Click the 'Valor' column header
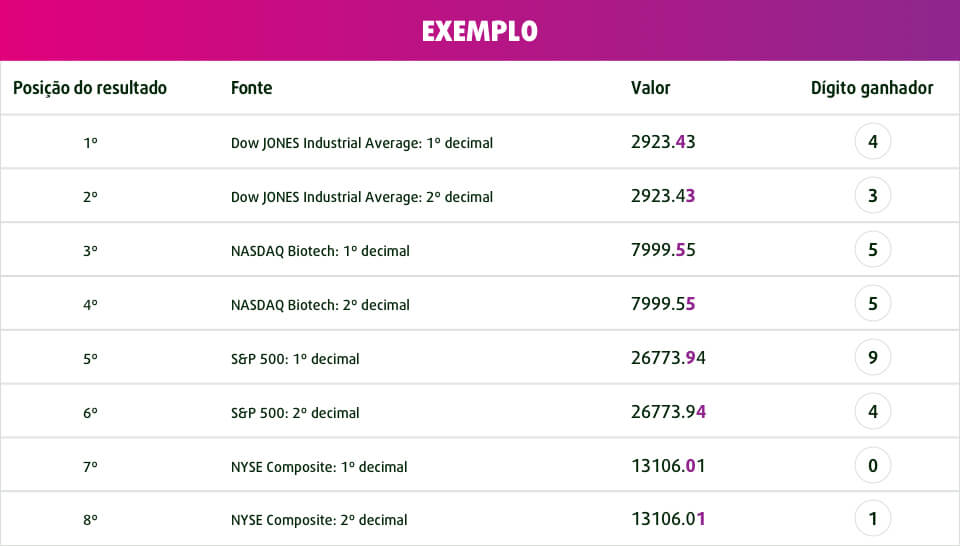 click(650, 88)
